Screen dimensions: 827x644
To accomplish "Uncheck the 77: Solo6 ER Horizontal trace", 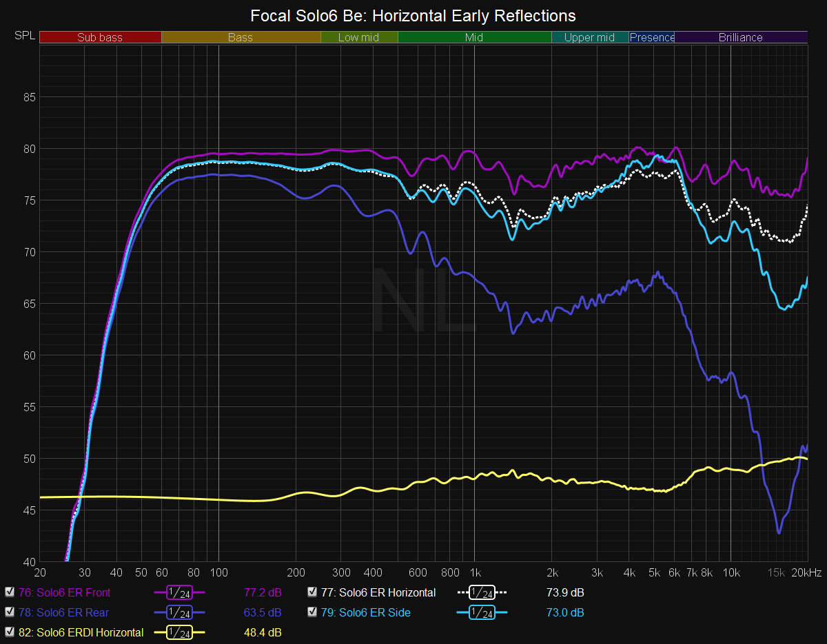I will (x=312, y=592).
